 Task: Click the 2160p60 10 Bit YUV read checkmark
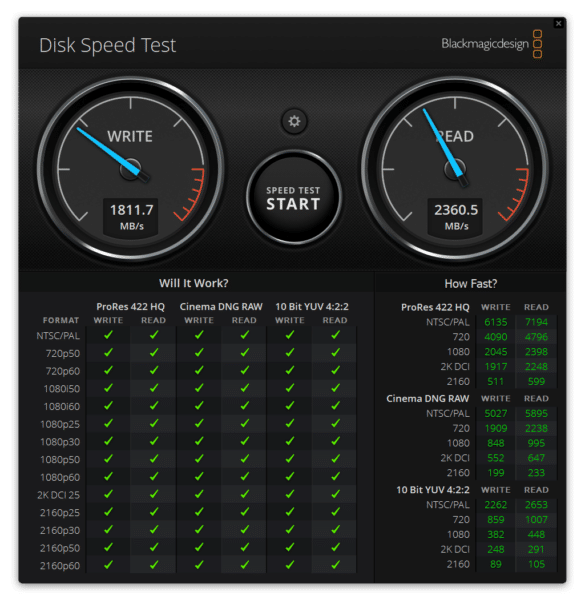tap(335, 565)
